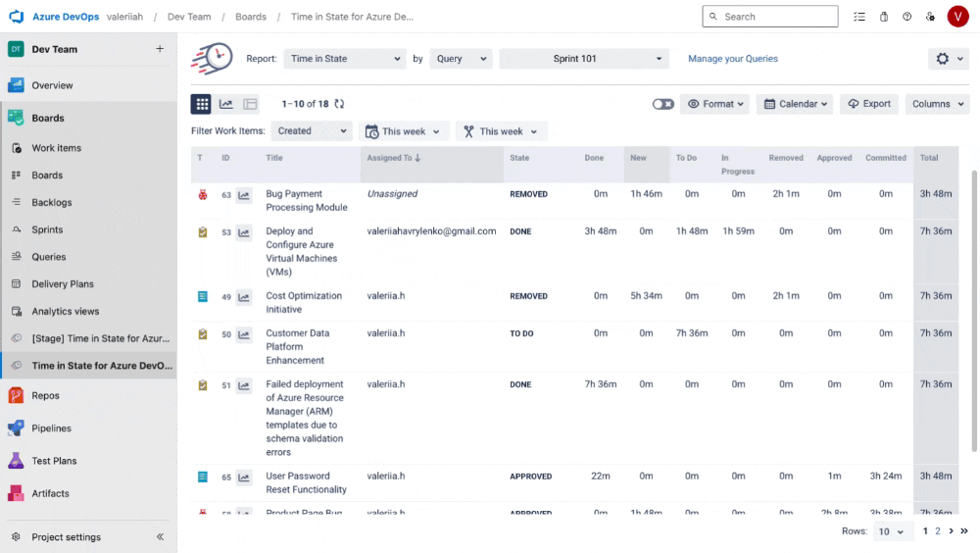Open the Created filter dropdown
The height and width of the screenshot is (553, 980).
click(x=311, y=131)
